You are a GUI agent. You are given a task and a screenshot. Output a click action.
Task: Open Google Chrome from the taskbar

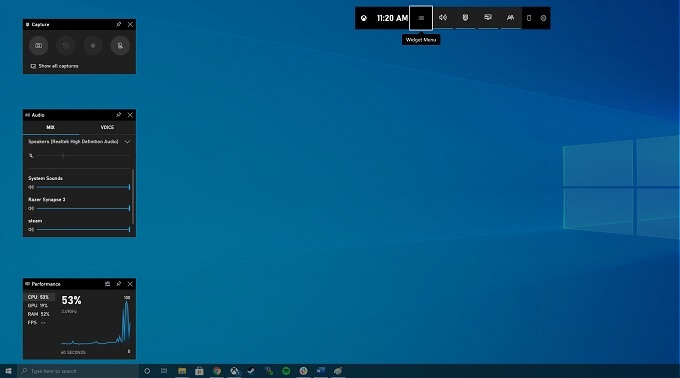pyautogui.click(x=216, y=371)
